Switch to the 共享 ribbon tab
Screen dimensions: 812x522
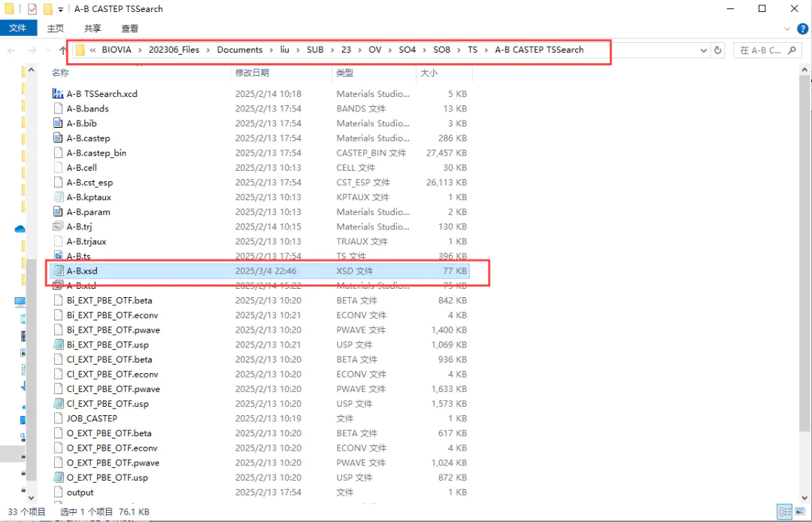point(92,29)
